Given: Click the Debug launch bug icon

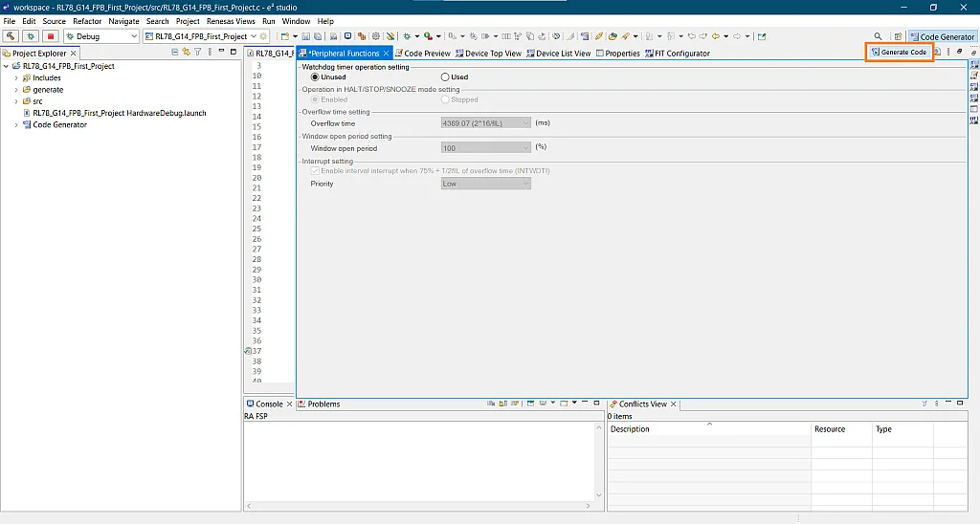Looking at the screenshot, I should pos(32,36).
